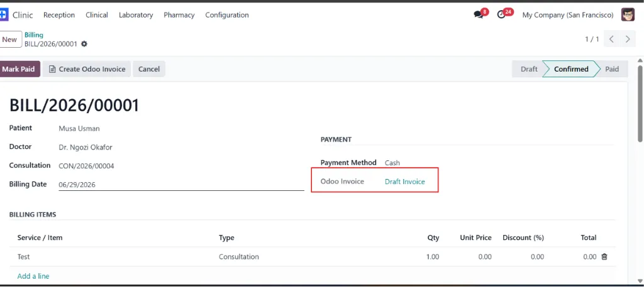This screenshot has width=644, height=287.
Task: Click the Service / Item column header
Action: point(40,237)
